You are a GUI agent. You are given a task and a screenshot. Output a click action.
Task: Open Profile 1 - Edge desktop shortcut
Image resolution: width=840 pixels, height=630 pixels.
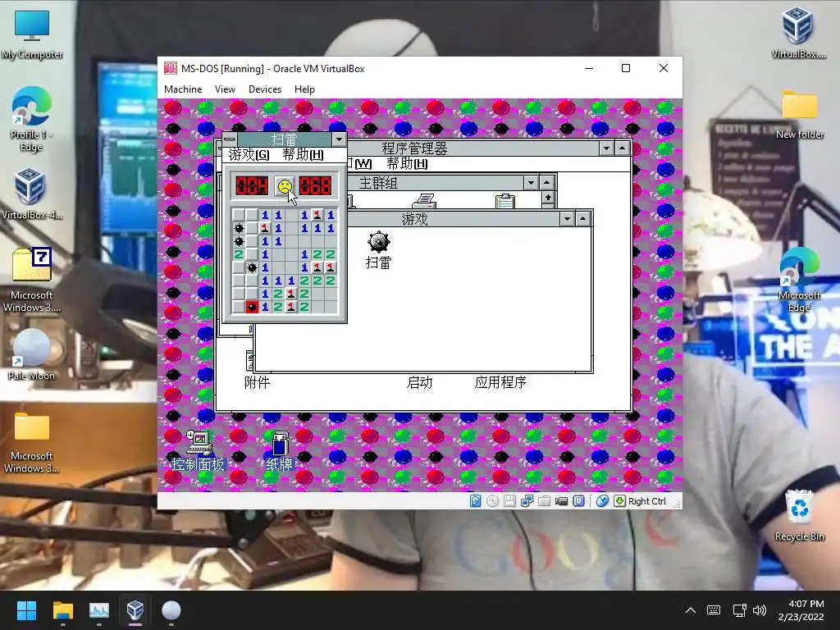(x=32, y=119)
